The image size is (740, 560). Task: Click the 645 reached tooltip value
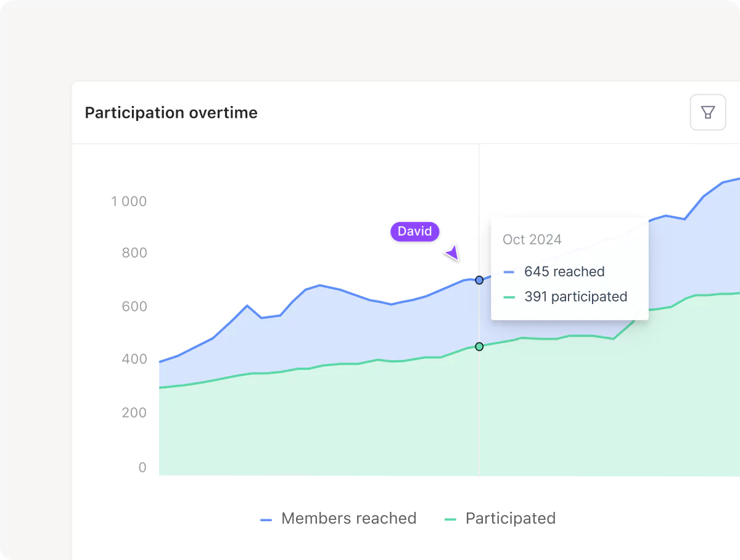[564, 271]
